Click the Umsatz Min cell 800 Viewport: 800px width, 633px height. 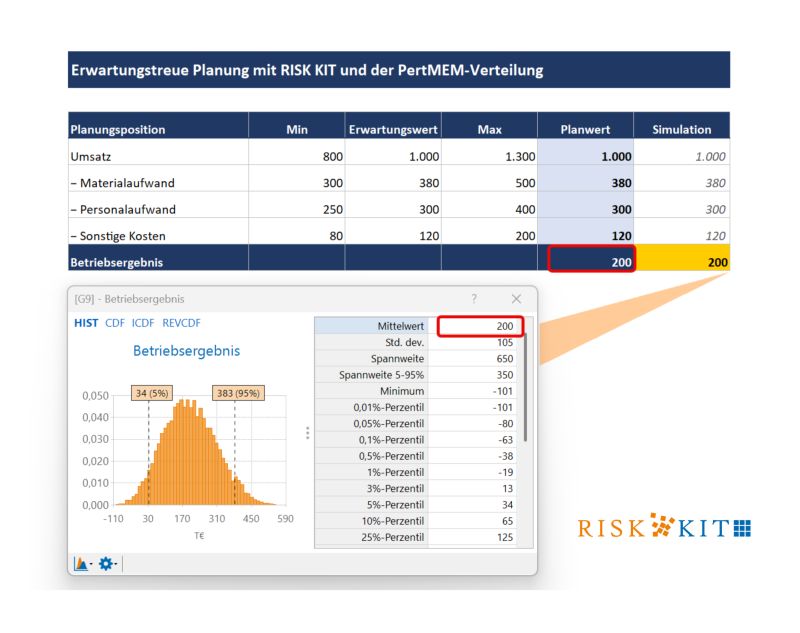click(296, 153)
